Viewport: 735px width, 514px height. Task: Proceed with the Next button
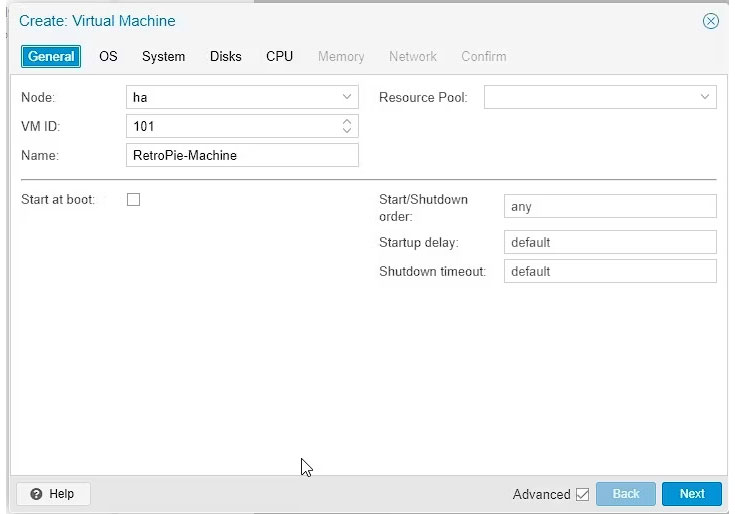692,494
